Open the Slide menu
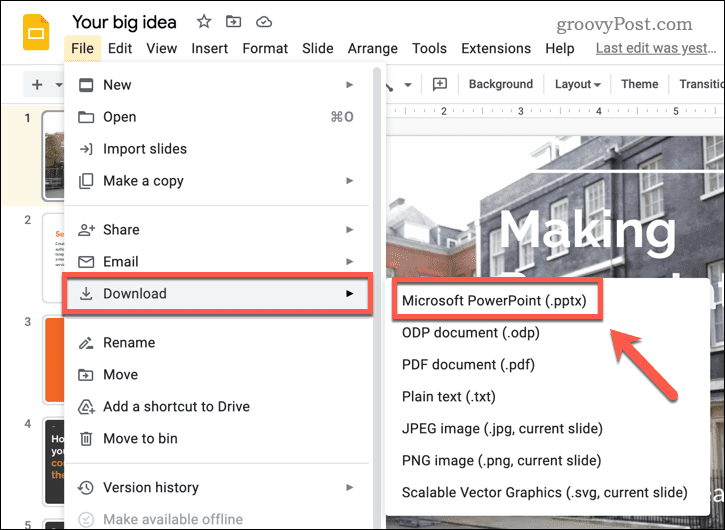This screenshot has width=725, height=530. point(318,48)
